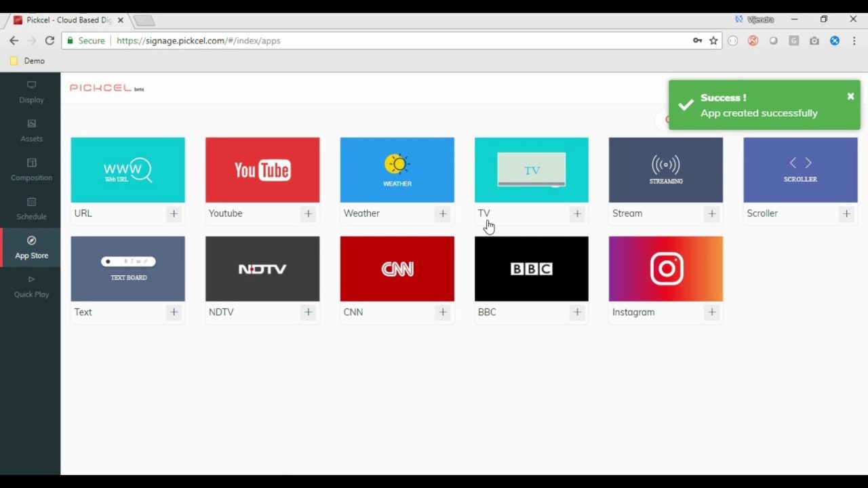Click the Instagram app label
Image resolution: width=868 pixels, height=488 pixels.
click(633, 312)
